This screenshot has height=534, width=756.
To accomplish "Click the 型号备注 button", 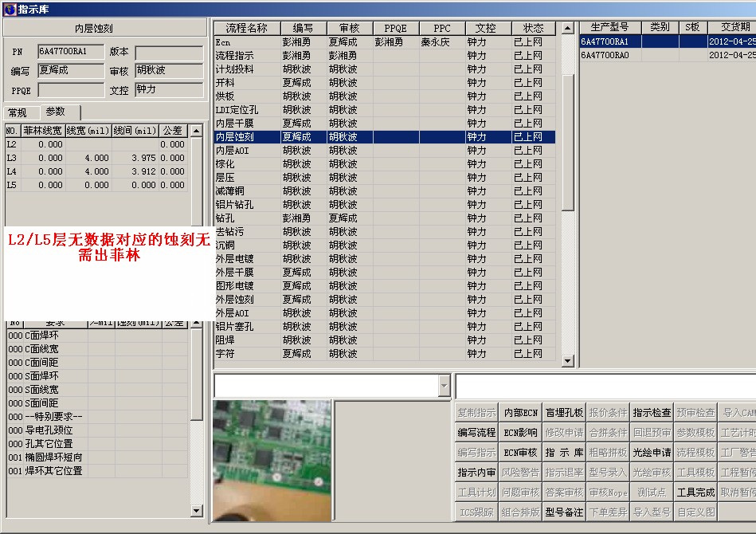I will point(564,512).
